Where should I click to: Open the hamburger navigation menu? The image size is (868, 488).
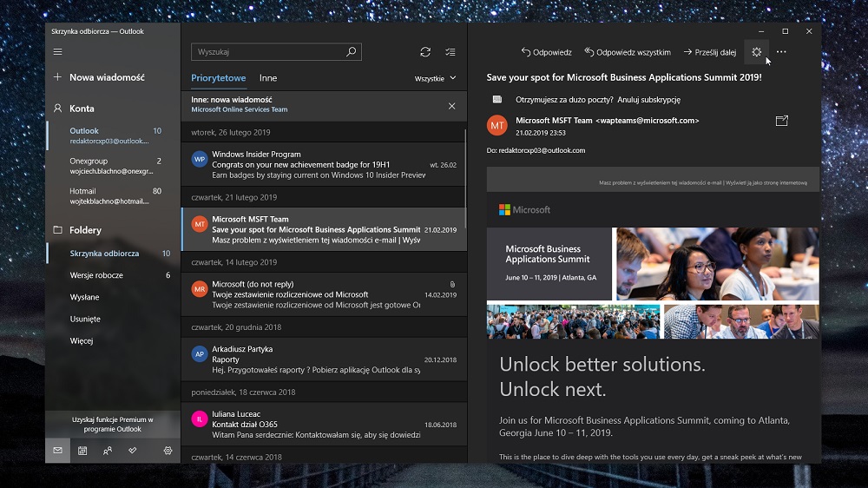(x=57, y=51)
